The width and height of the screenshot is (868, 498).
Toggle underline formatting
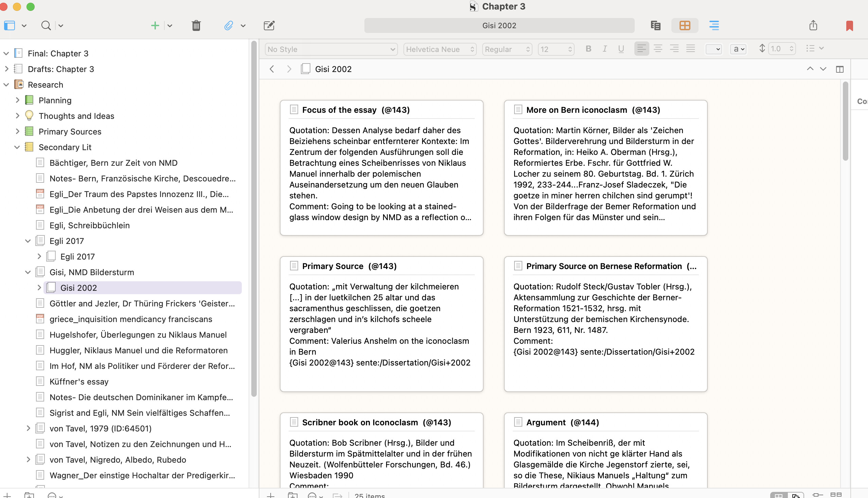click(x=621, y=49)
